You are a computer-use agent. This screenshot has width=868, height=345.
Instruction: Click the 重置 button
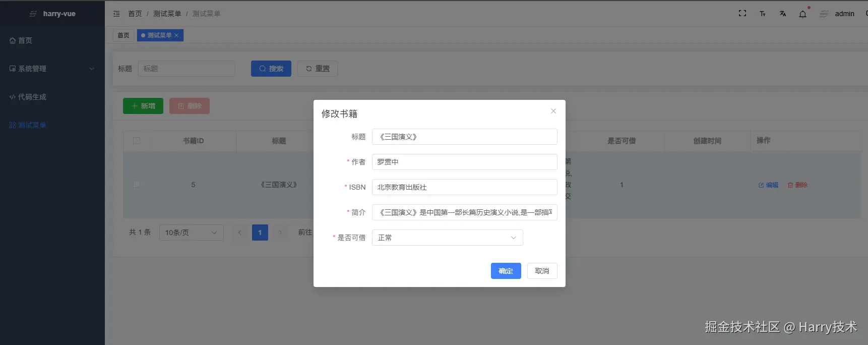pyautogui.click(x=318, y=69)
